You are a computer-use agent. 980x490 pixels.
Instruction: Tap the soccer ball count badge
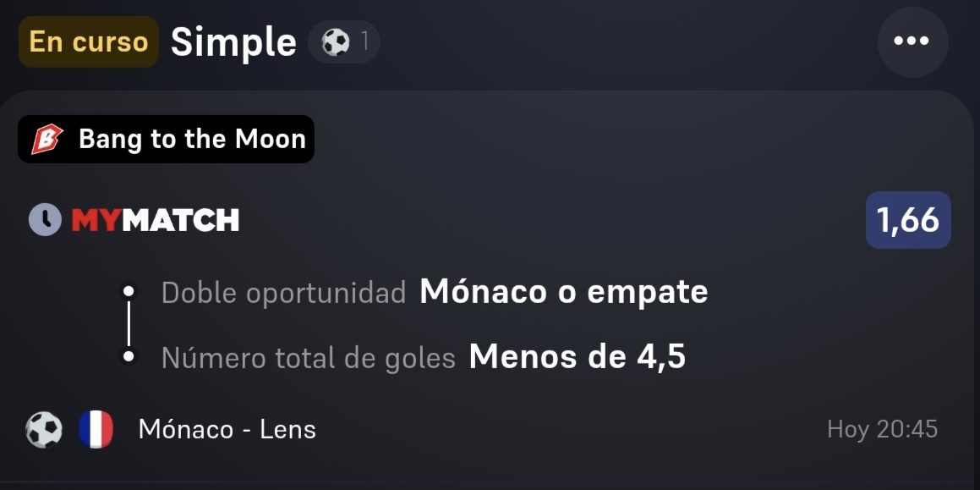(344, 42)
